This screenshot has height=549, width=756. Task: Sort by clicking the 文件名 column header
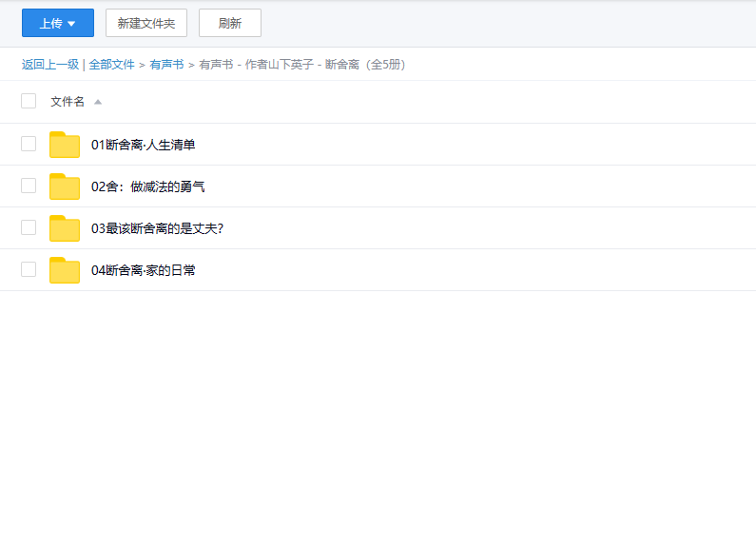point(68,102)
